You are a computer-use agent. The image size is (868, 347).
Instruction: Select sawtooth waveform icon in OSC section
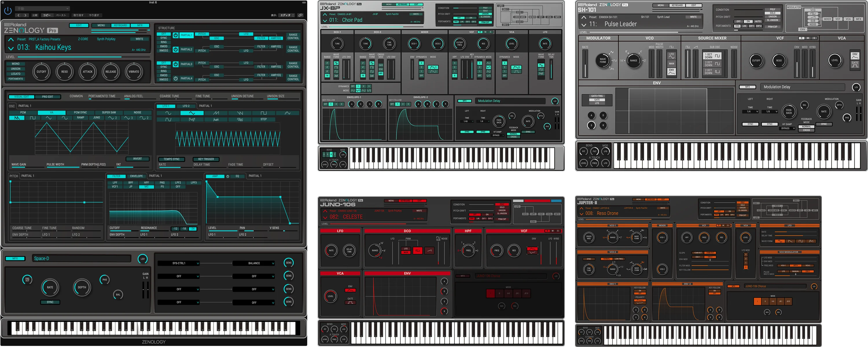(17, 118)
